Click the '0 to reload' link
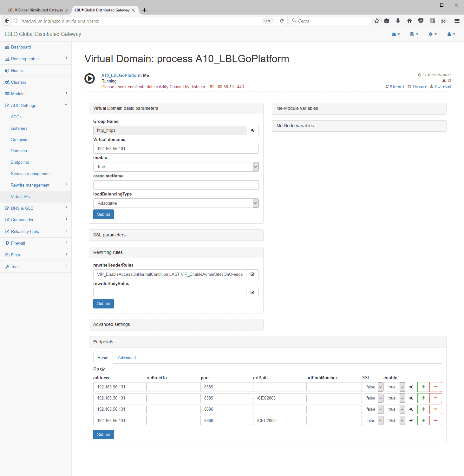 pyautogui.click(x=441, y=86)
